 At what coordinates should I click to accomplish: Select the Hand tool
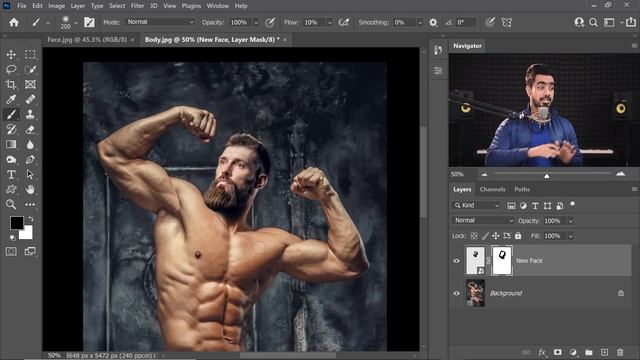pos(30,189)
